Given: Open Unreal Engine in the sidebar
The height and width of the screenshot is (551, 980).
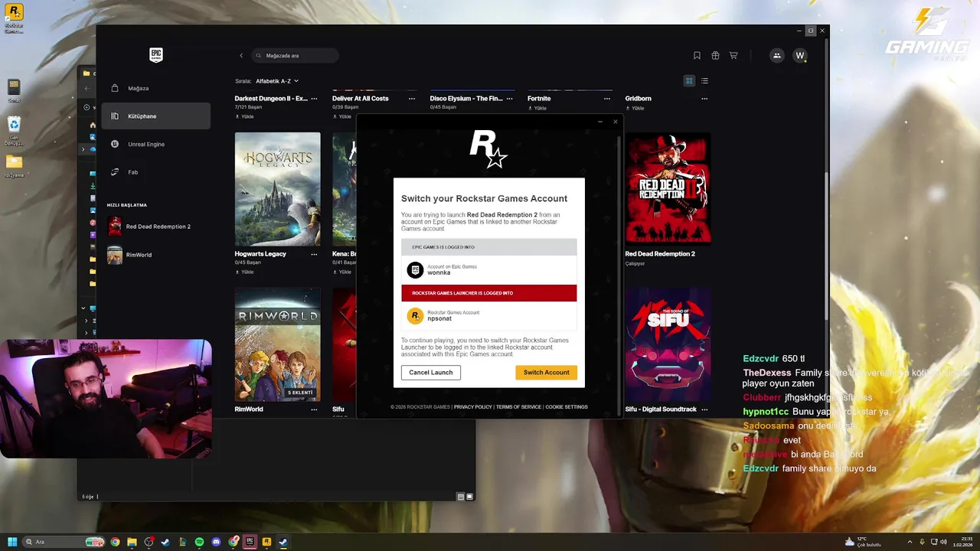Looking at the screenshot, I should (156, 144).
